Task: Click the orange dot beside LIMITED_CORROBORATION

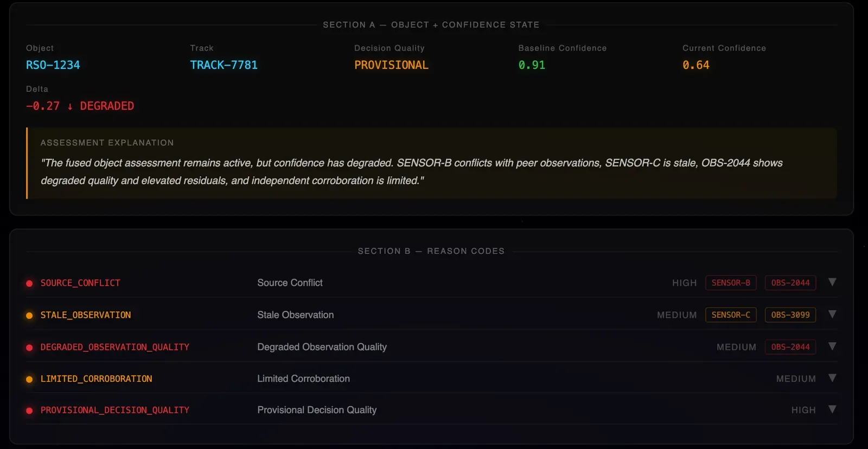Action: tap(29, 380)
